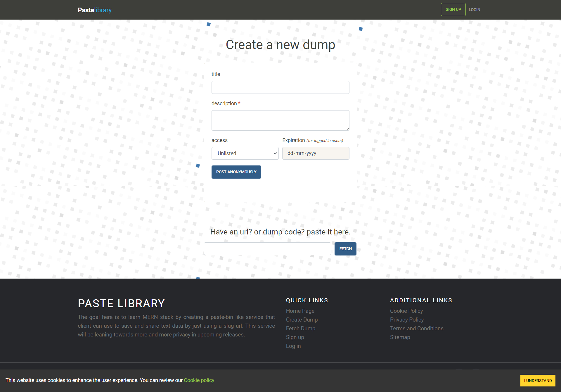Viewport: 561px width, 392px height.
Task: Expand the access Unlisted dropdown
Action: pos(245,153)
